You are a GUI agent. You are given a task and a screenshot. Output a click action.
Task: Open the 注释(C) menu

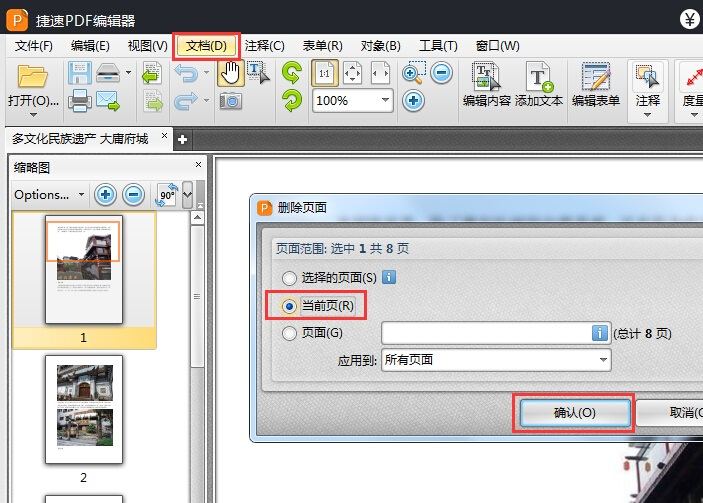pyautogui.click(x=265, y=46)
